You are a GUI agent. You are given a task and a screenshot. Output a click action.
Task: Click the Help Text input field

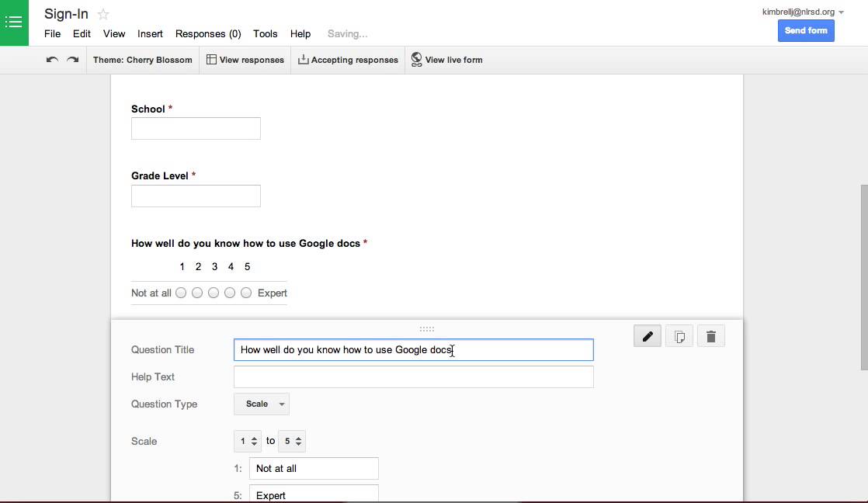pos(414,376)
